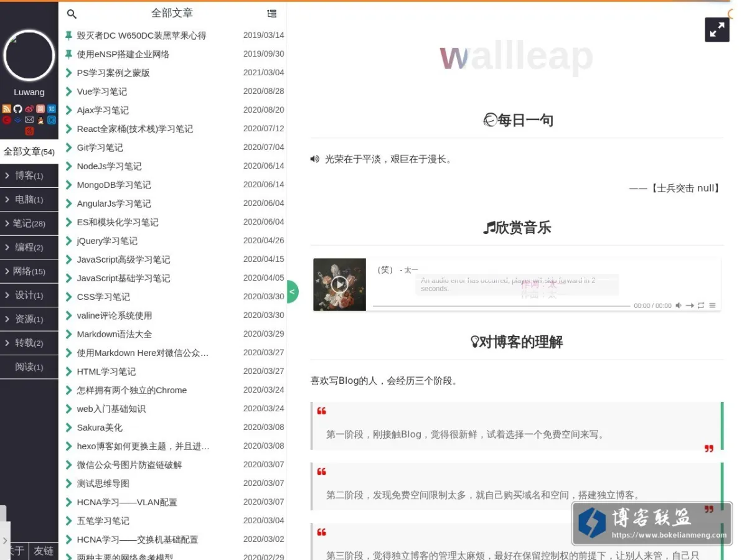
Task: Click the Luwang avatar circle
Action: [29, 55]
